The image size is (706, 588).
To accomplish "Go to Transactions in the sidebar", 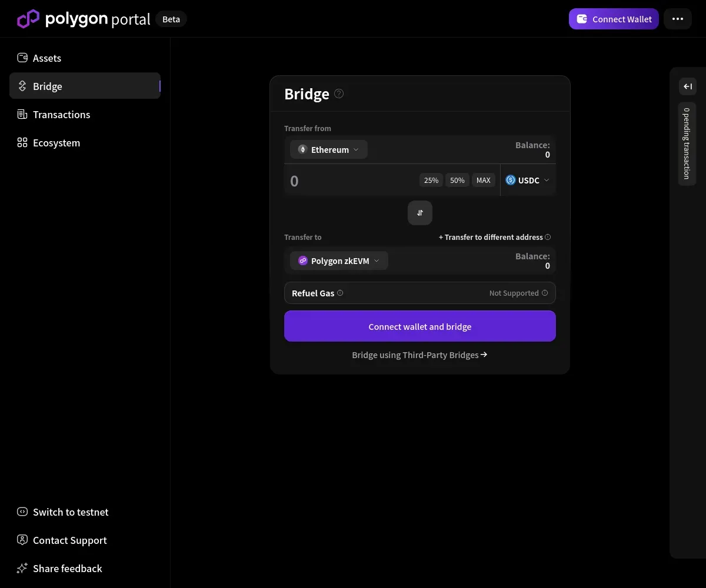I will tap(85, 114).
